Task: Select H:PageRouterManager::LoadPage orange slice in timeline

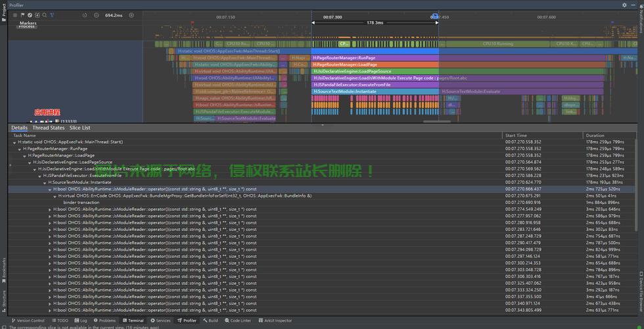Action: (375, 64)
